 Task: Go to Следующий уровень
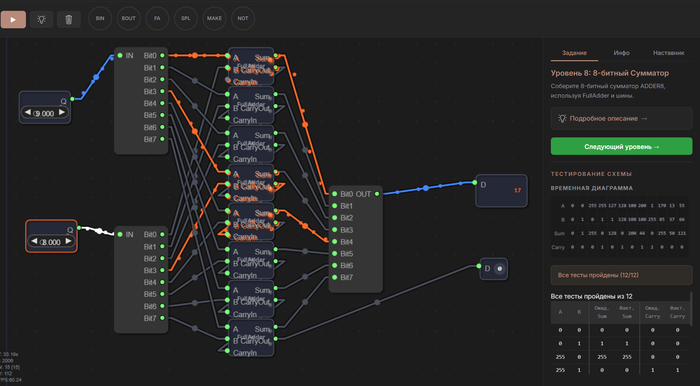tap(621, 146)
